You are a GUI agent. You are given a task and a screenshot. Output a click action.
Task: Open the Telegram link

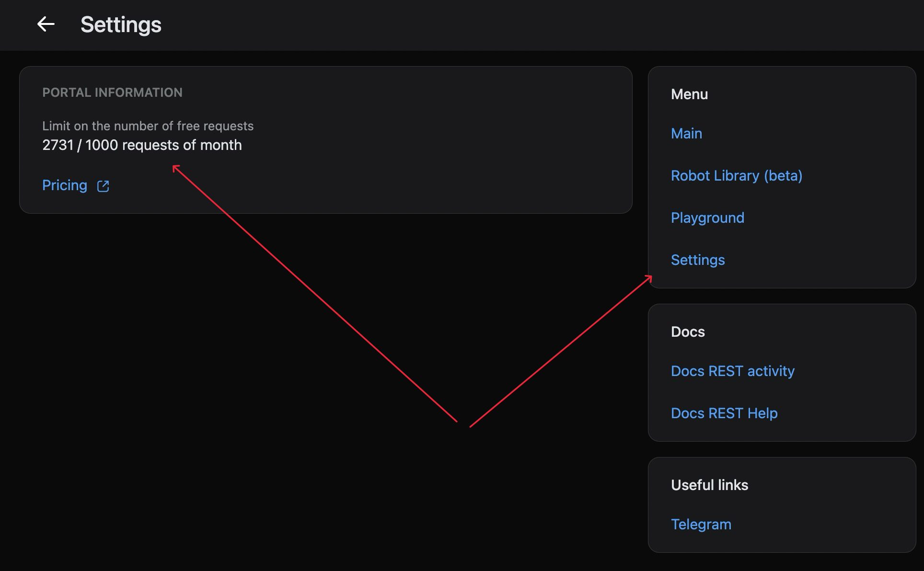click(701, 524)
